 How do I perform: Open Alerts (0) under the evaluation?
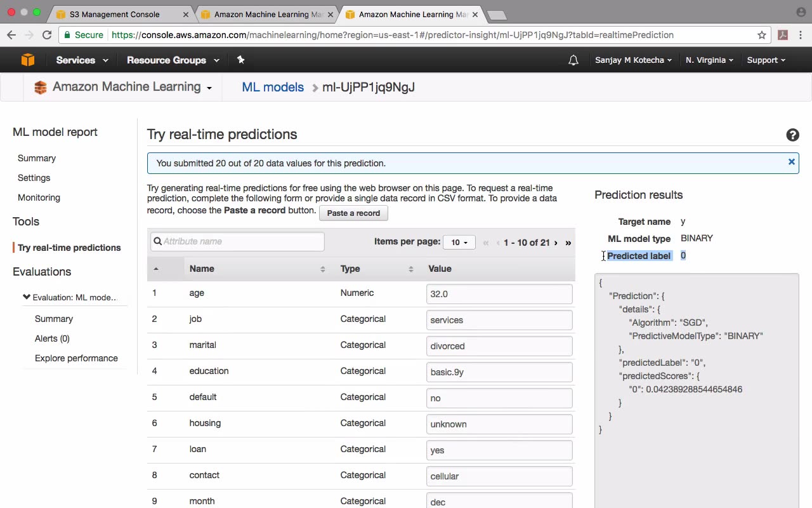[x=52, y=338]
